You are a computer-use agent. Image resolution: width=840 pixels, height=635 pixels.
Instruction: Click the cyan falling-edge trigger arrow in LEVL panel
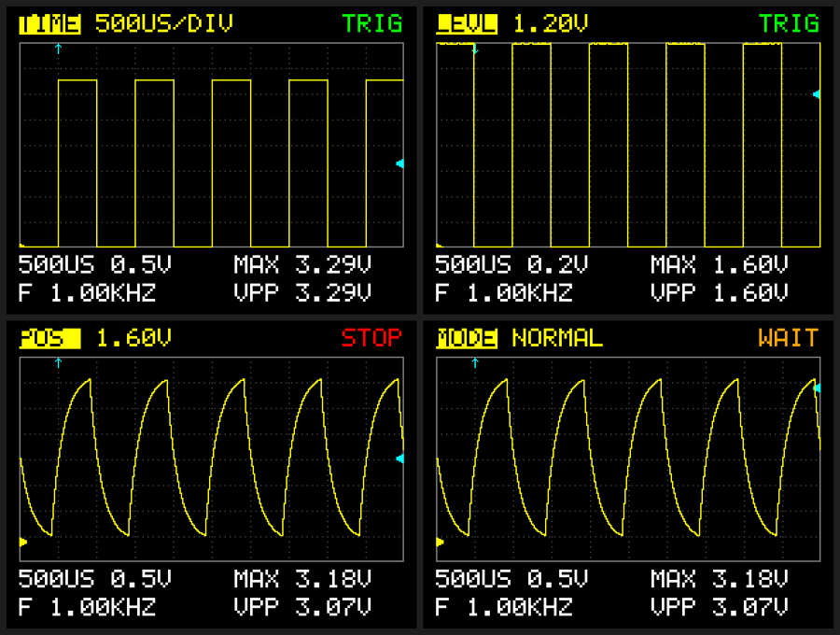tap(475, 49)
